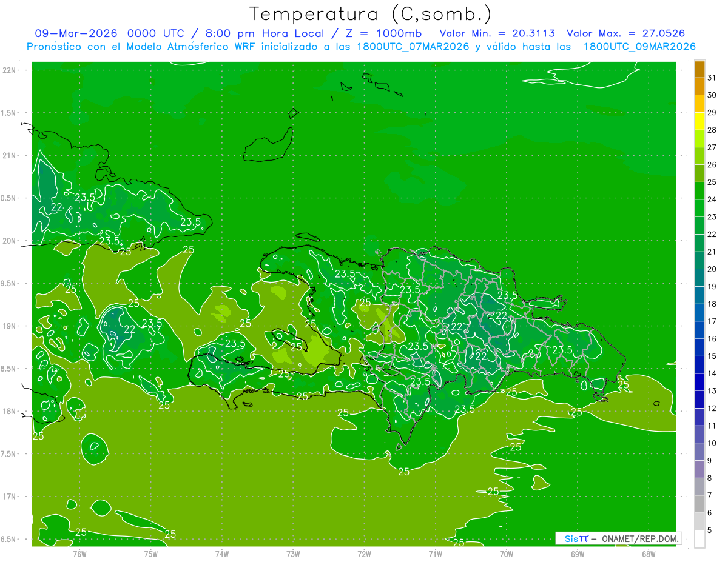
Task: Click the '1800UTC_07MAR2026' initialization timestamp
Action: 412,47
